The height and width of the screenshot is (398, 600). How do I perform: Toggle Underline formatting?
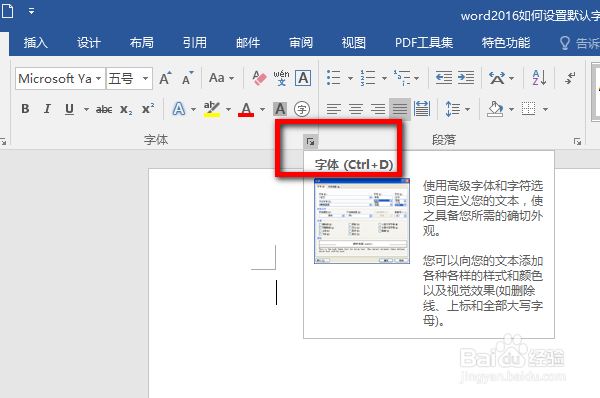pyautogui.click(x=69, y=109)
